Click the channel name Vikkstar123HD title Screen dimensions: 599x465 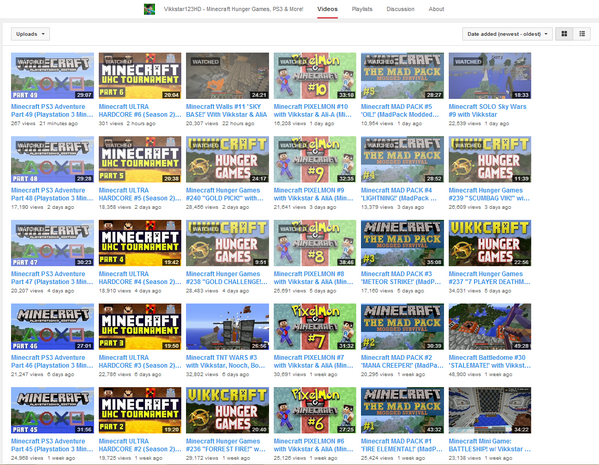[233, 9]
